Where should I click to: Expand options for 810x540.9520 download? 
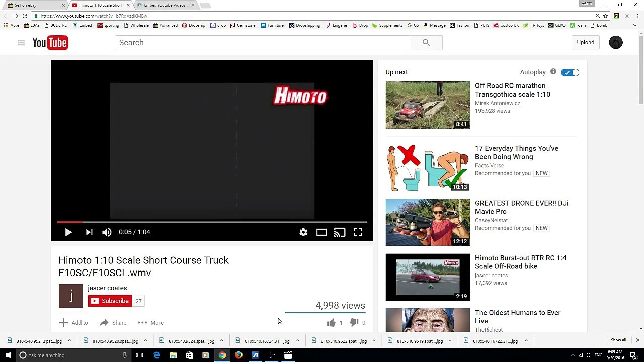(x=145, y=341)
